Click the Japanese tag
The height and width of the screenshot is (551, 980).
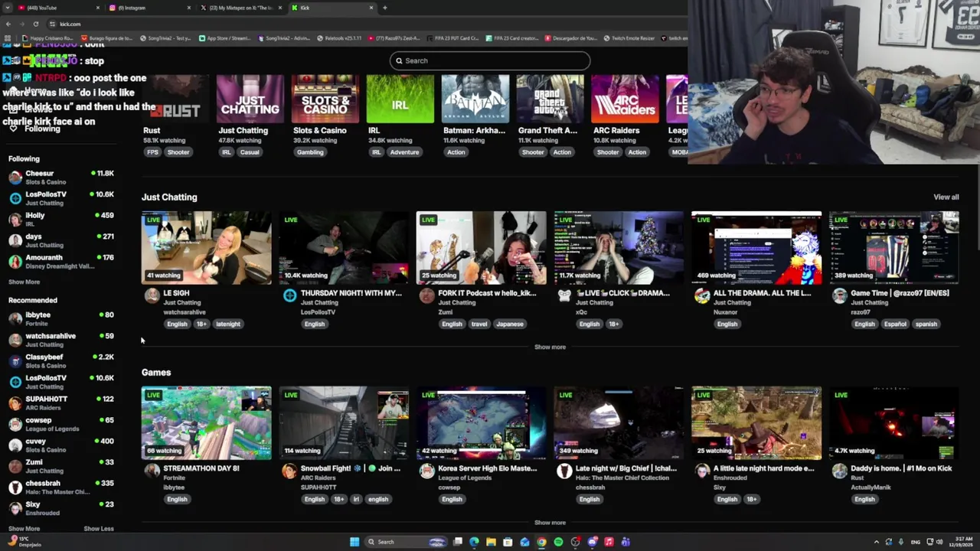[x=510, y=324]
